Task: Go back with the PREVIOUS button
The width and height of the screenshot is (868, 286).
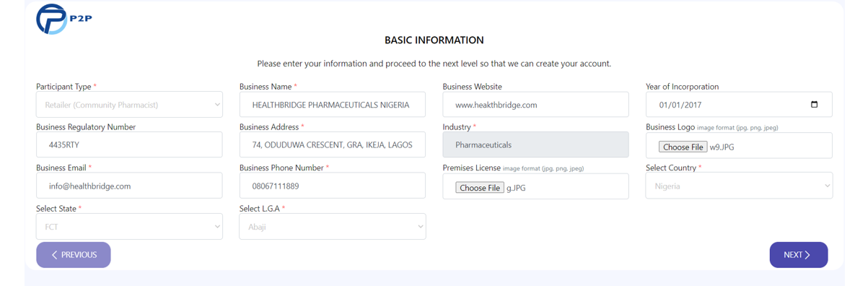Action: [74, 255]
